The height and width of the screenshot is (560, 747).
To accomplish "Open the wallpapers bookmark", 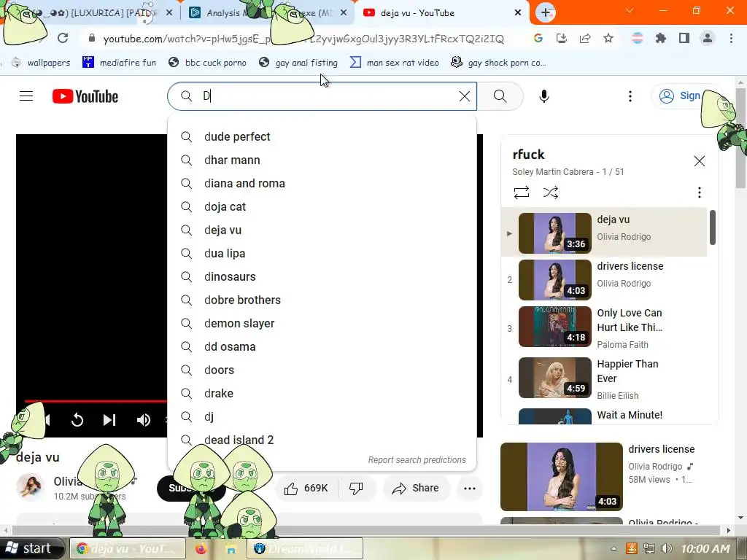I will [41, 63].
